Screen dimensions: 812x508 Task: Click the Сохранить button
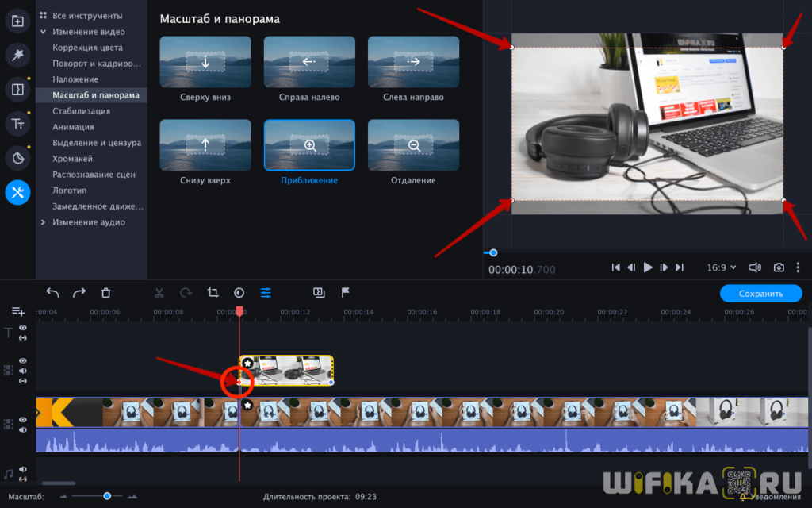760,294
